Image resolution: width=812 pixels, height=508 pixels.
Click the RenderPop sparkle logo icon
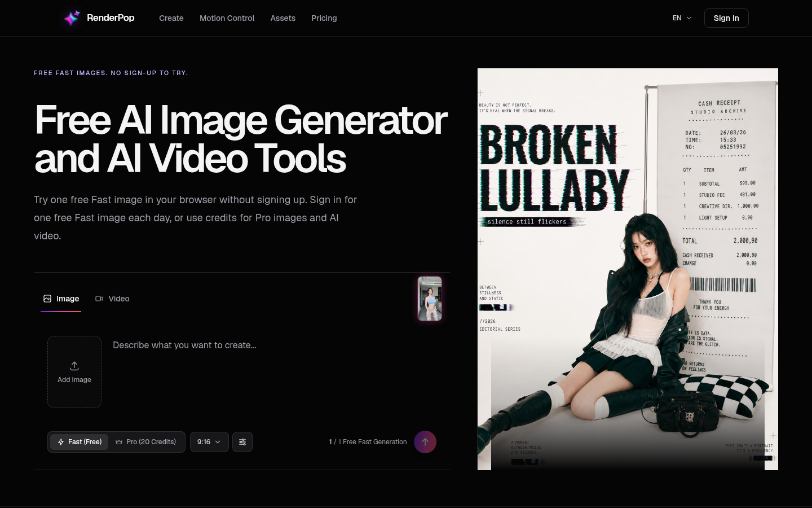[72, 18]
